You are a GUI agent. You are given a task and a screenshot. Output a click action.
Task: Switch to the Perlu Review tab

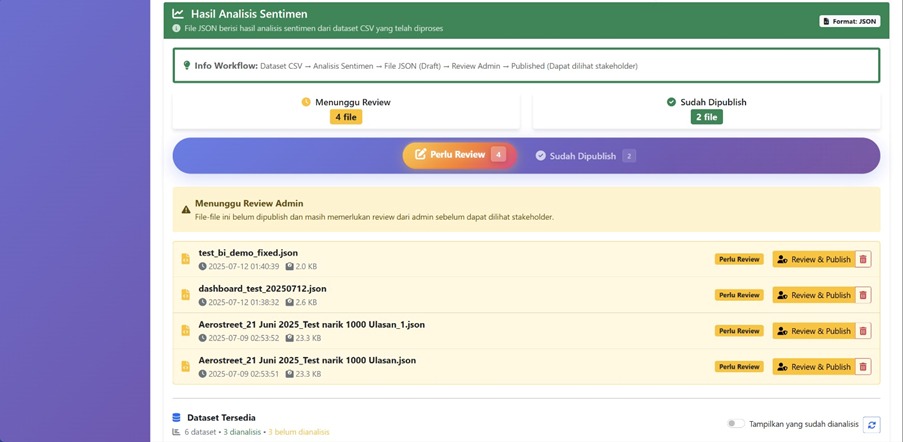tap(456, 155)
